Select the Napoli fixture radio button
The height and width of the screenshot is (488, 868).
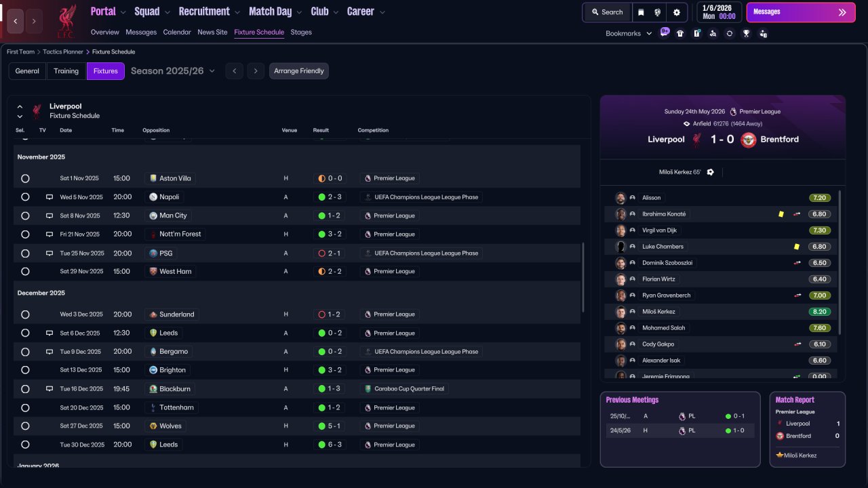pos(25,197)
